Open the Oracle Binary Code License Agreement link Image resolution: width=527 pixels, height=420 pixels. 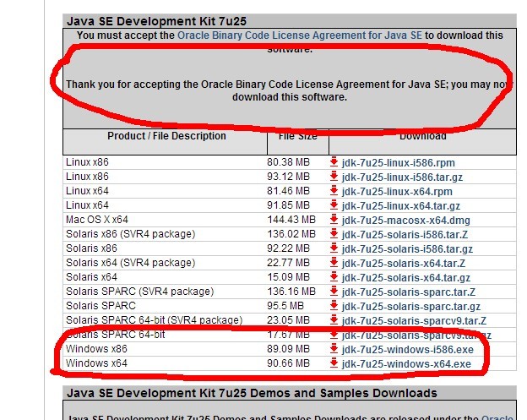coord(300,35)
